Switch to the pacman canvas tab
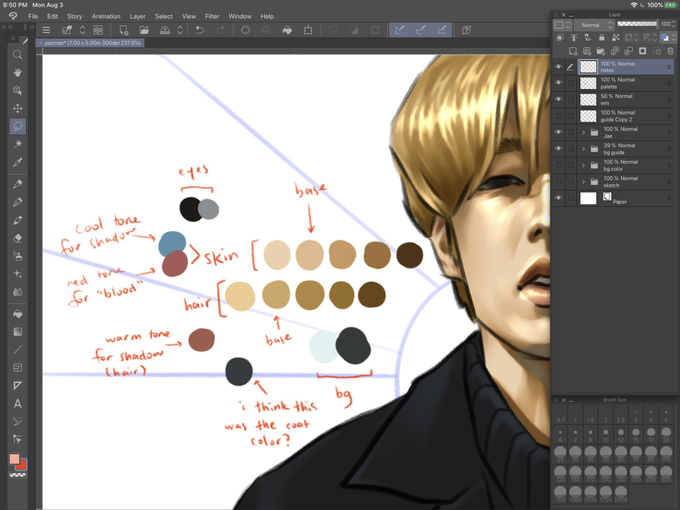Viewport: 680px width, 510px height. coord(90,43)
